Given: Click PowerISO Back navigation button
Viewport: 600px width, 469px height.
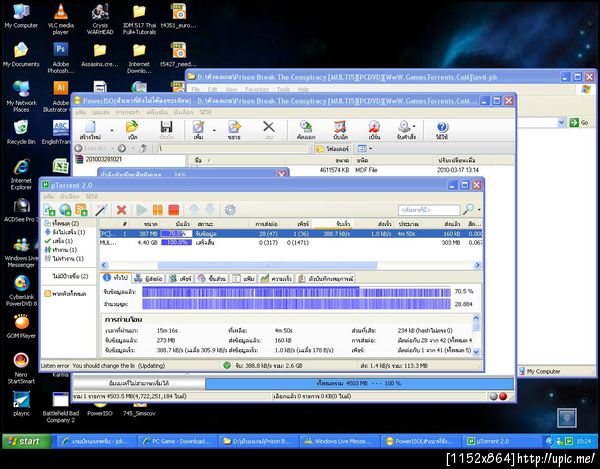Looking at the screenshot, I should (x=91, y=148).
